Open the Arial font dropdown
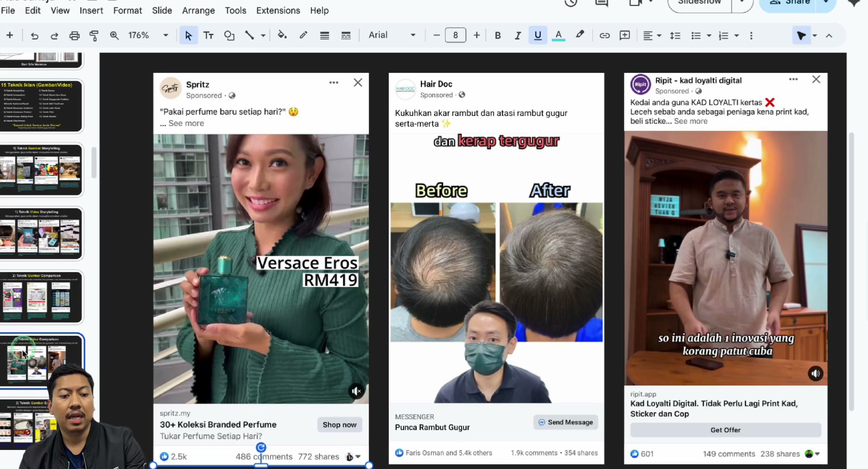Viewport: 868px width, 469px height. tap(392, 35)
